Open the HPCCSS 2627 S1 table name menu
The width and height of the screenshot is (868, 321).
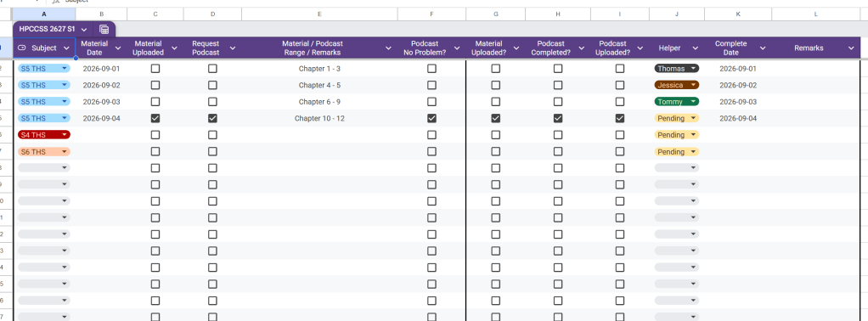[83, 30]
